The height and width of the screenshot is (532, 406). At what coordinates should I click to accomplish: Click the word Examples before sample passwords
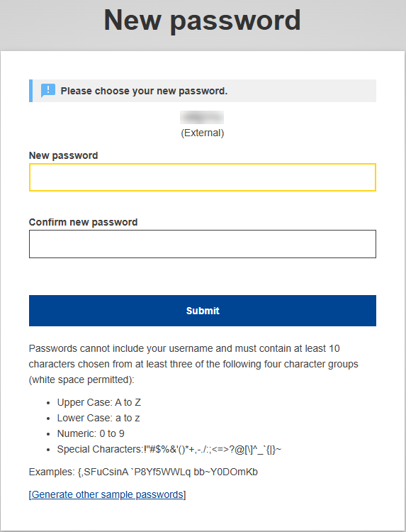pyautogui.click(x=52, y=472)
